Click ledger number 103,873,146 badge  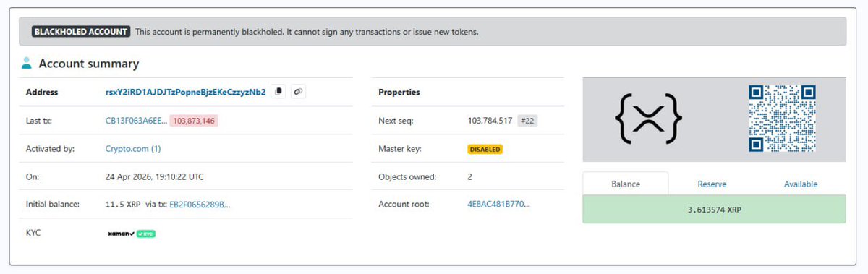[194, 121]
